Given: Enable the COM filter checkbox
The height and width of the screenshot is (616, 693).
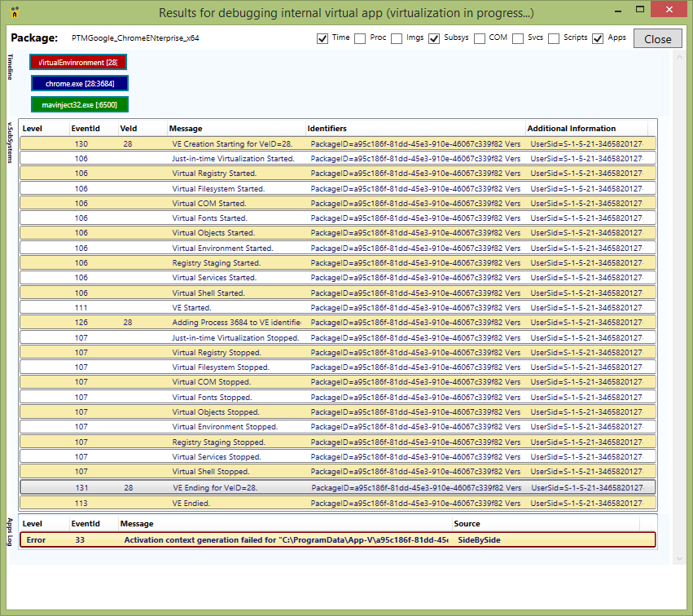Looking at the screenshot, I should pyautogui.click(x=479, y=37).
